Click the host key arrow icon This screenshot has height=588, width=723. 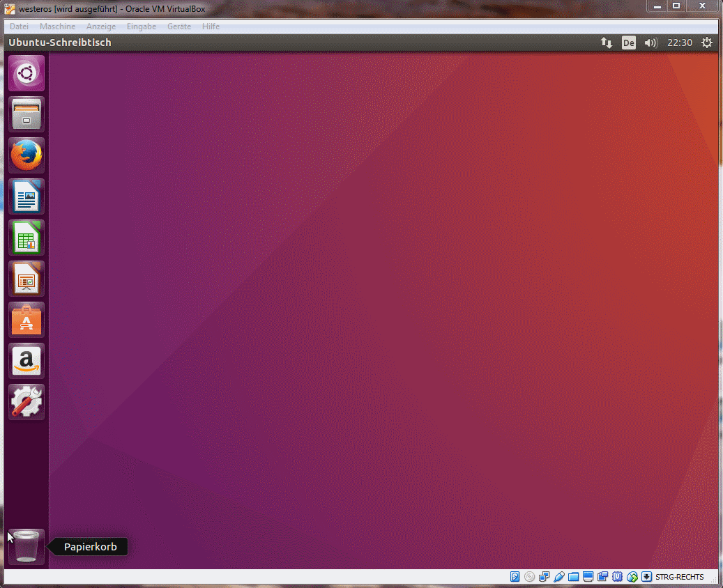coord(646,576)
